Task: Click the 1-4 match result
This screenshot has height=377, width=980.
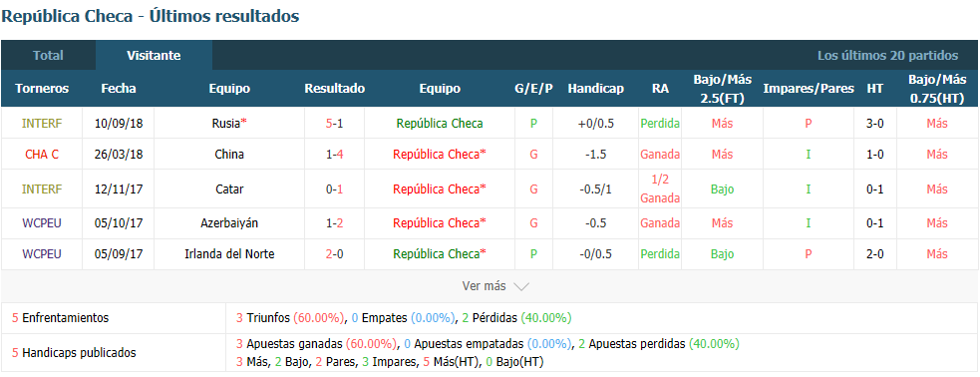Action: coord(334,154)
